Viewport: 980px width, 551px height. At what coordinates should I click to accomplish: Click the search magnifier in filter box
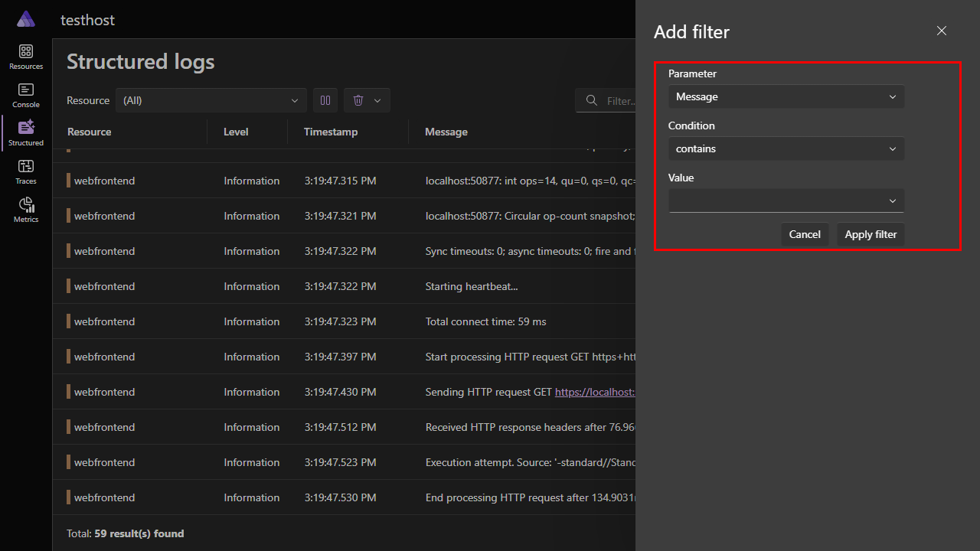591,100
